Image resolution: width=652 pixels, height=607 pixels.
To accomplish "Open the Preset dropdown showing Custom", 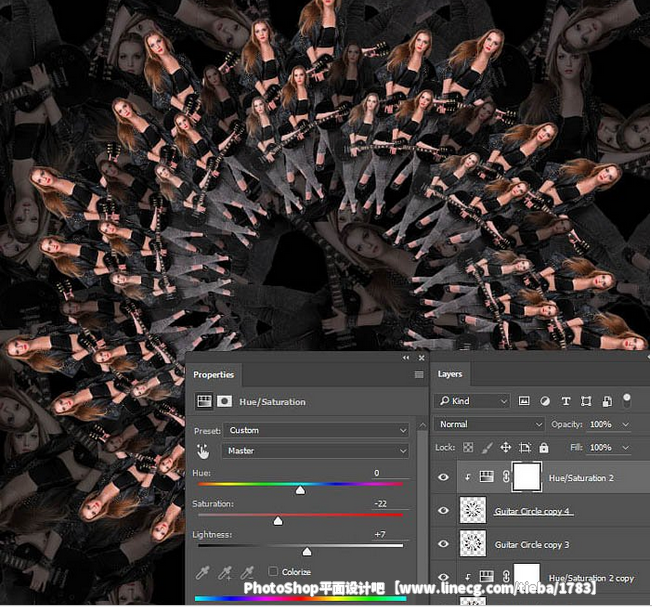I will coord(316,430).
